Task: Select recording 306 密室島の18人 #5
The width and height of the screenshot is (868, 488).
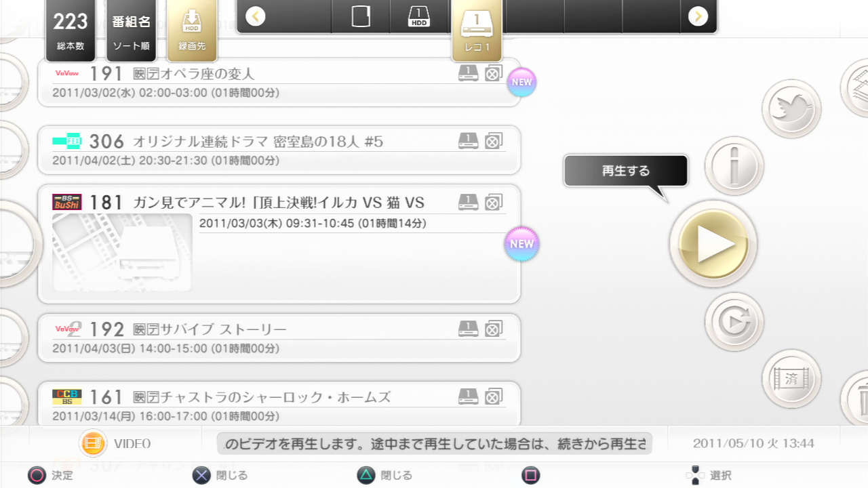Action: click(x=279, y=150)
